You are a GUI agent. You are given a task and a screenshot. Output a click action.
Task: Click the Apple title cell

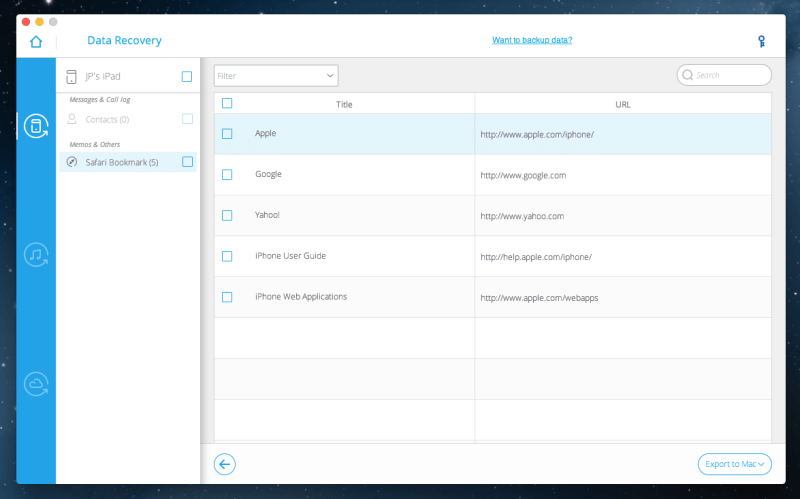[265, 133]
